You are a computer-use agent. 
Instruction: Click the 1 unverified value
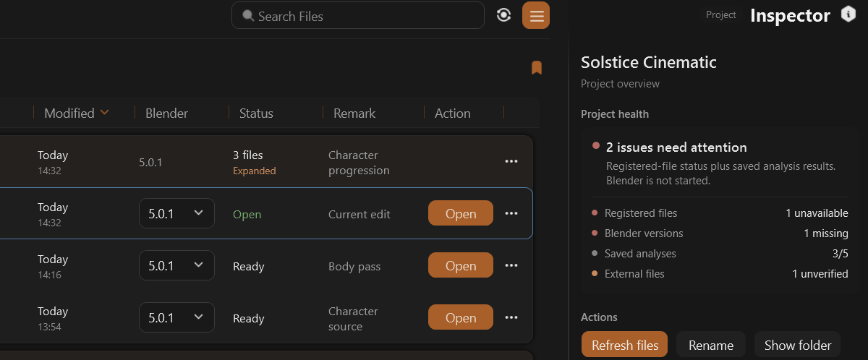(x=820, y=274)
